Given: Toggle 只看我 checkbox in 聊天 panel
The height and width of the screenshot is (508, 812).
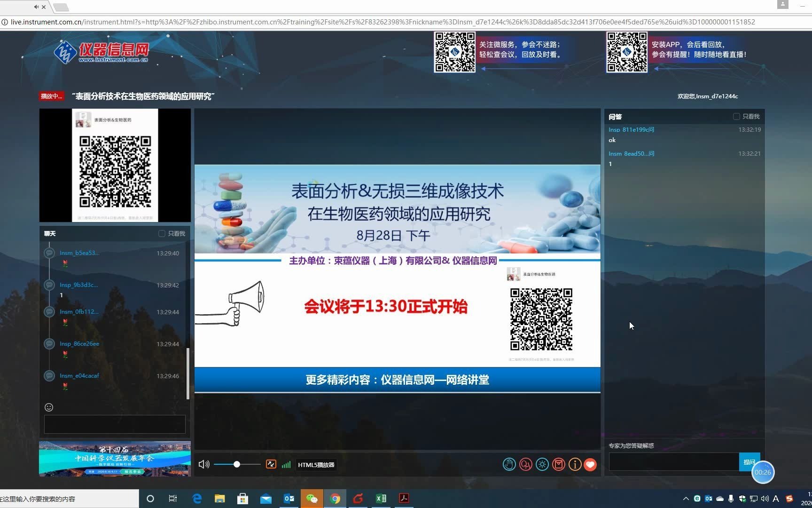Looking at the screenshot, I should pyautogui.click(x=162, y=233).
